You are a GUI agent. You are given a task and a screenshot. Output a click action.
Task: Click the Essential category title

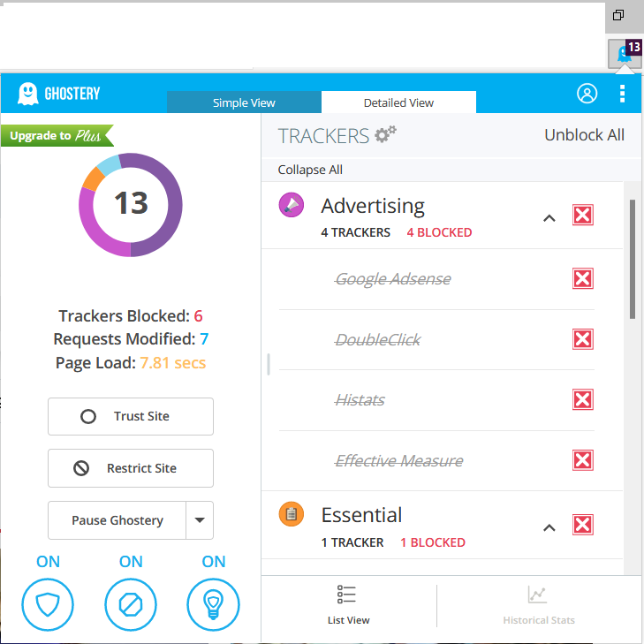tap(361, 515)
